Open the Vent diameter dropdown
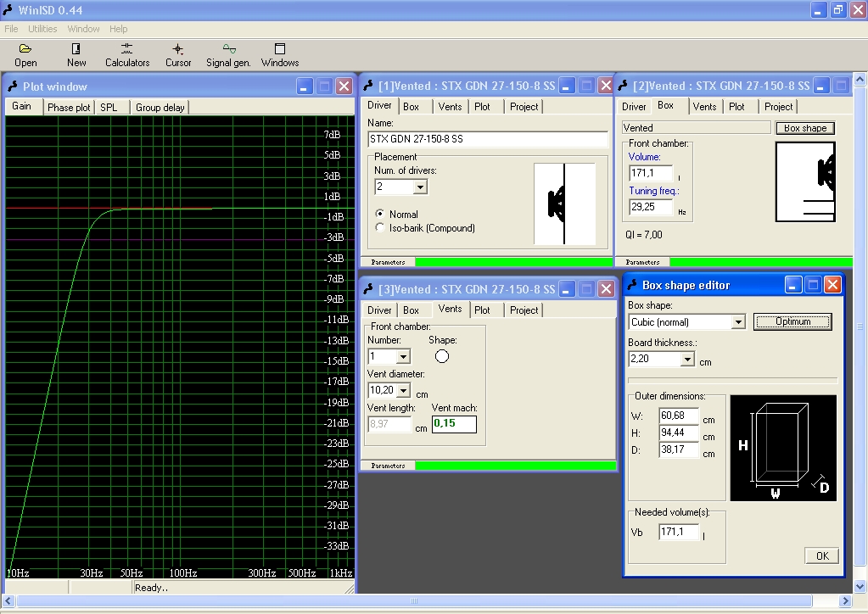The height and width of the screenshot is (614, 868). pos(403,391)
